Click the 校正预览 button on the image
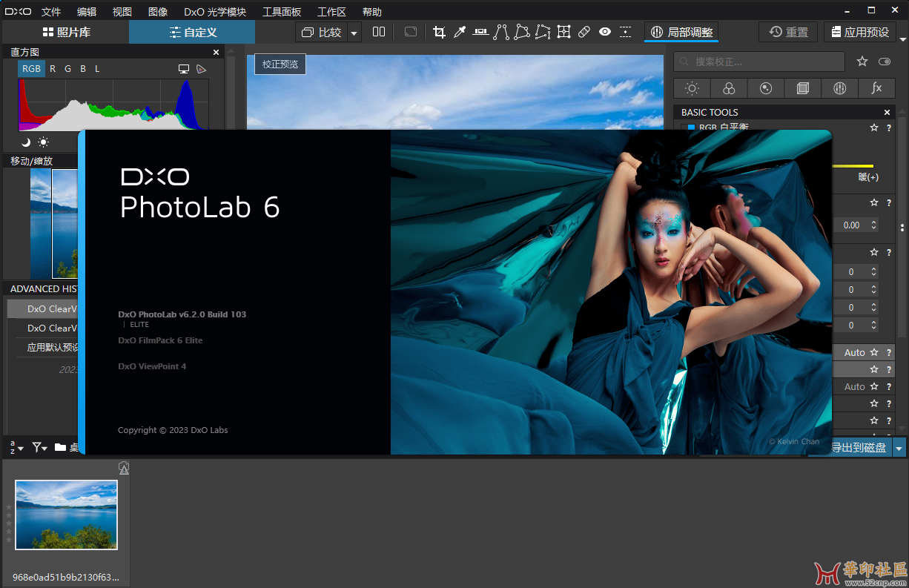Screen dimensions: 909x588 click(280, 65)
